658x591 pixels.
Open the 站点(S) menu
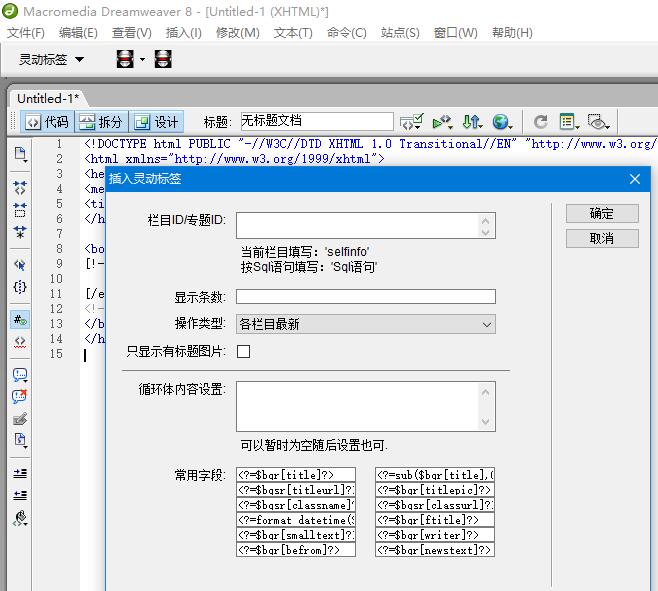pyautogui.click(x=400, y=33)
